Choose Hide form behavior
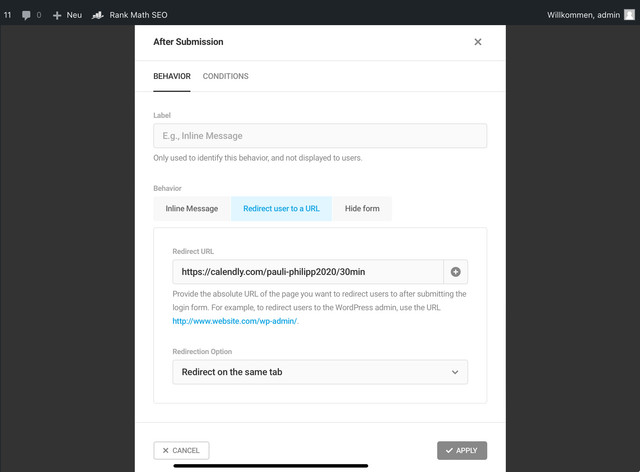This screenshot has height=472, width=640. (362, 209)
